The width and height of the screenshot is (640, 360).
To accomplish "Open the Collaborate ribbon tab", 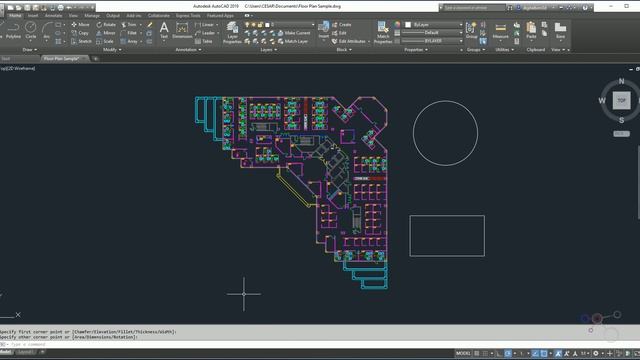I will click(159, 16).
